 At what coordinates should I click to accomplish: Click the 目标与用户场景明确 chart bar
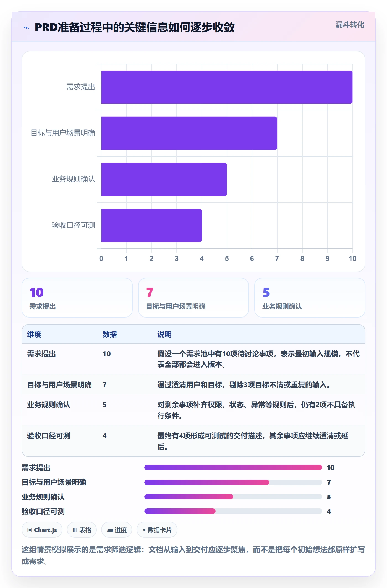[x=189, y=133]
